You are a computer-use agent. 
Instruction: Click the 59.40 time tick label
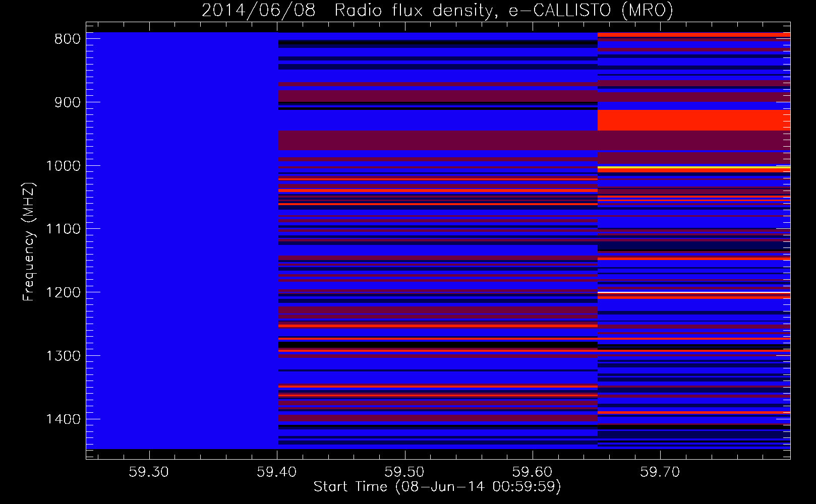tap(276, 472)
